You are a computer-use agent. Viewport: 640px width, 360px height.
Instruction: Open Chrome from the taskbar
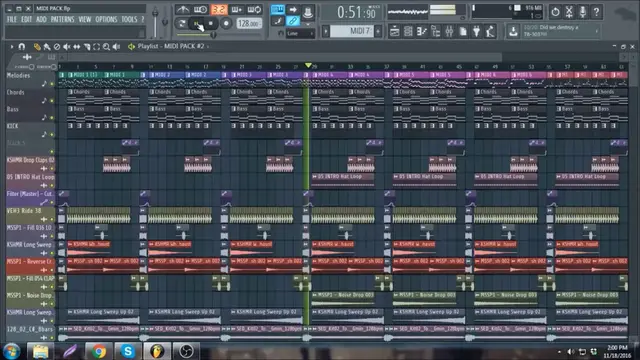point(98,351)
